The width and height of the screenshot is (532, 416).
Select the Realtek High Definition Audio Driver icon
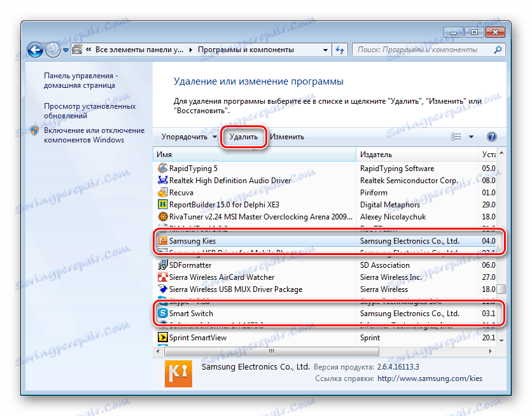coord(163,180)
